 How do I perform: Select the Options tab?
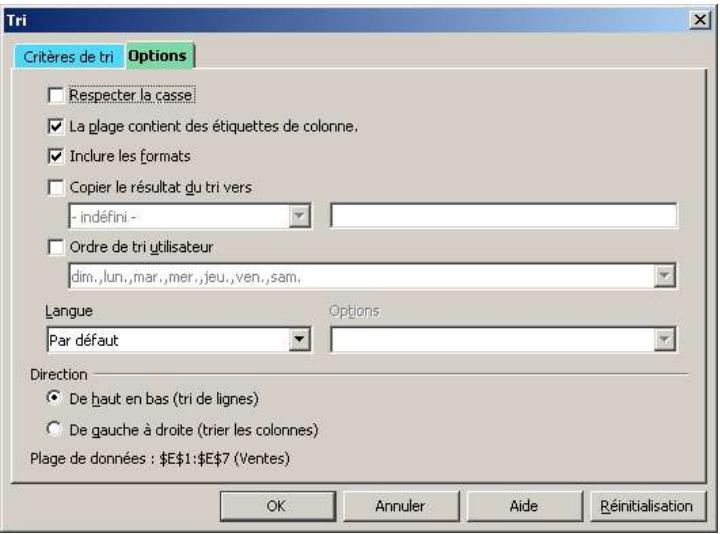[x=158, y=56]
